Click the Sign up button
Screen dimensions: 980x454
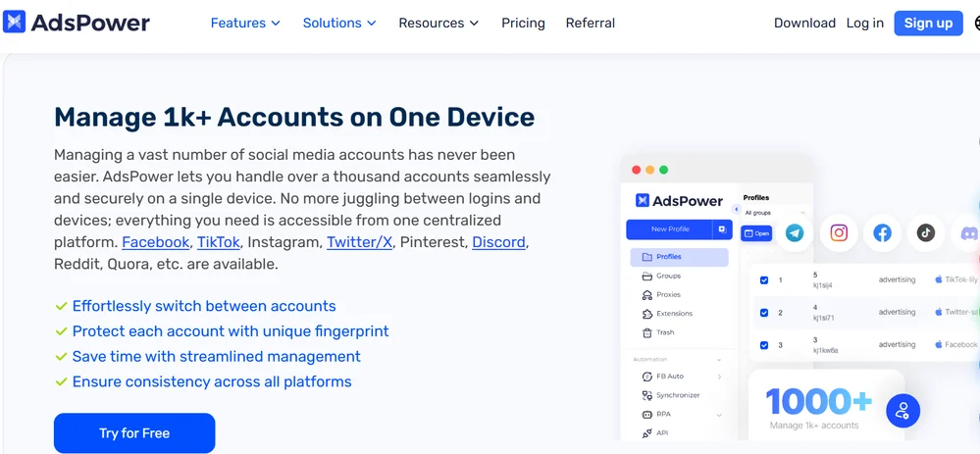click(x=928, y=24)
